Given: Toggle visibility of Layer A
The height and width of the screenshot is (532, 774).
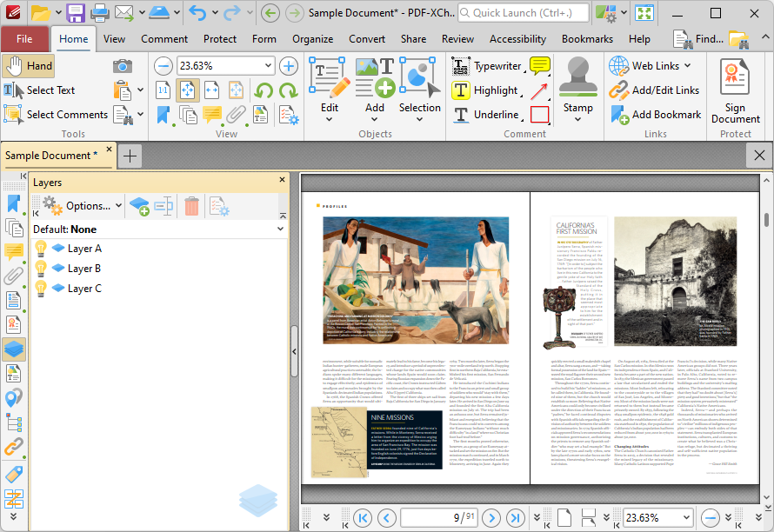Looking at the screenshot, I should (x=41, y=249).
